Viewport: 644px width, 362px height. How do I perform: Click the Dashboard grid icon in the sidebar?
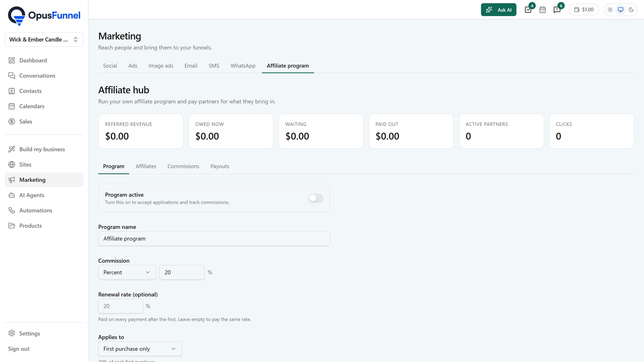click(12, 60)
